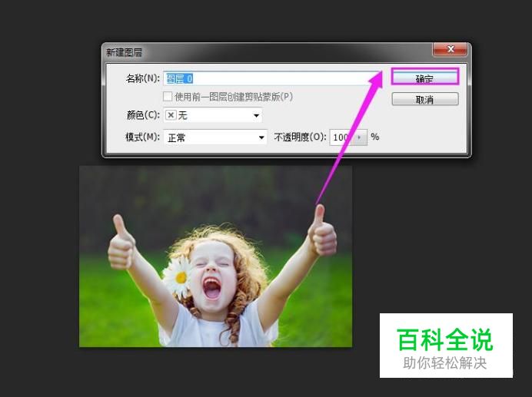Image resolution: width=532 pixels, height=397 pixels.
Task: Confirm the new layer with 确定
Action: click(x=425, y=78)
